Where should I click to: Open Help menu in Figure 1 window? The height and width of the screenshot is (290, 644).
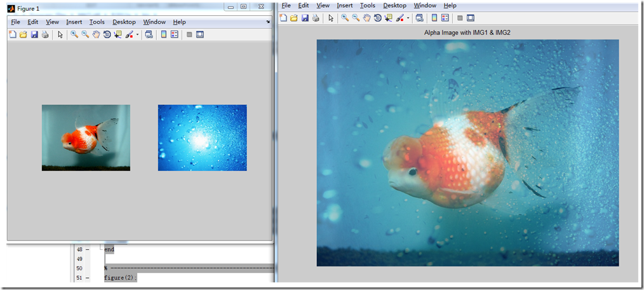tap(180, 22)
